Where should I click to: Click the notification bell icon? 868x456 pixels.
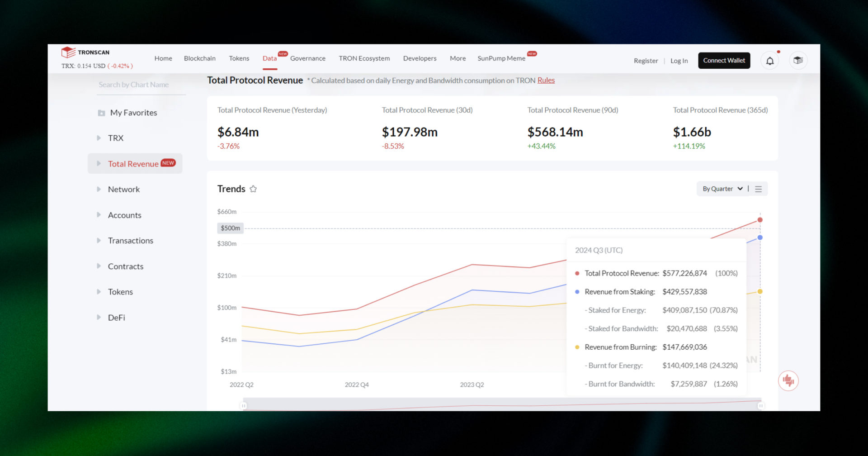click(770, 60)
